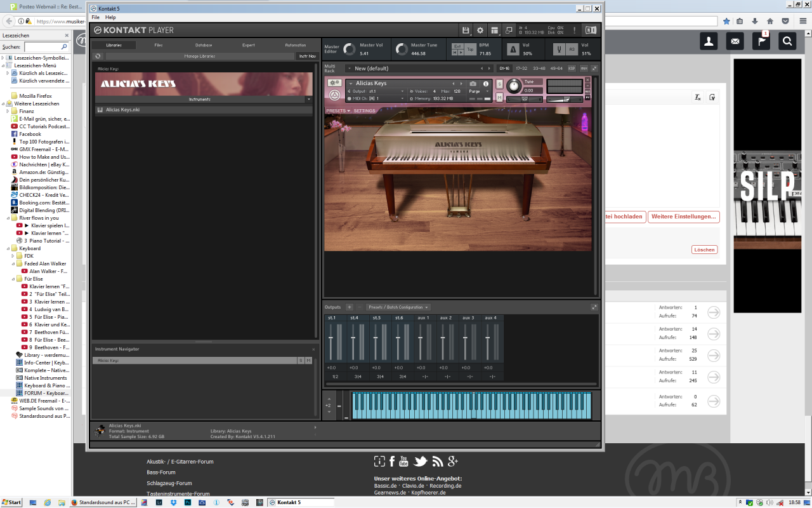This screenshot has width=812, height=508.
Task: Go to next multi preset arrow
Action: pyautogui.click(x=489, y=68)
